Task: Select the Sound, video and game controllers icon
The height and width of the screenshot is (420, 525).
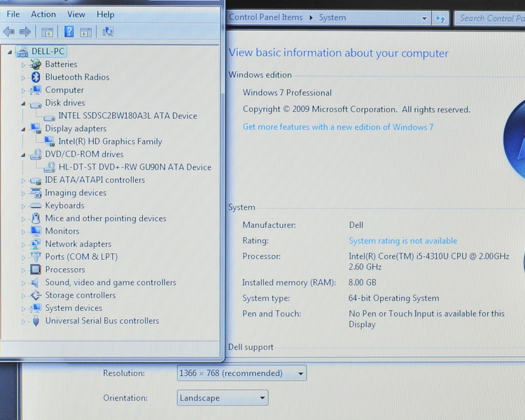Action: (35, 282)
